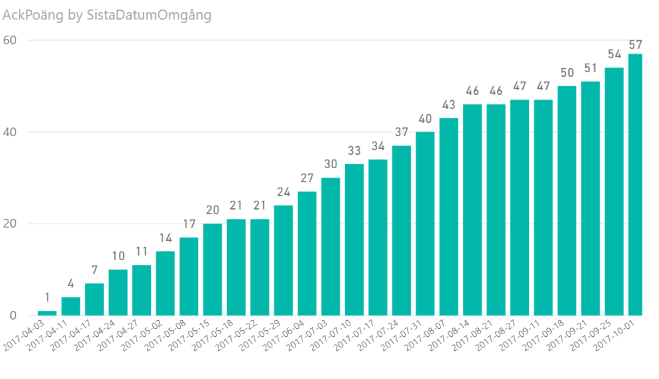Viewport: 659px width, 379px height.
Task: Select the bar with value 17
Action: [x=189, y=276]
